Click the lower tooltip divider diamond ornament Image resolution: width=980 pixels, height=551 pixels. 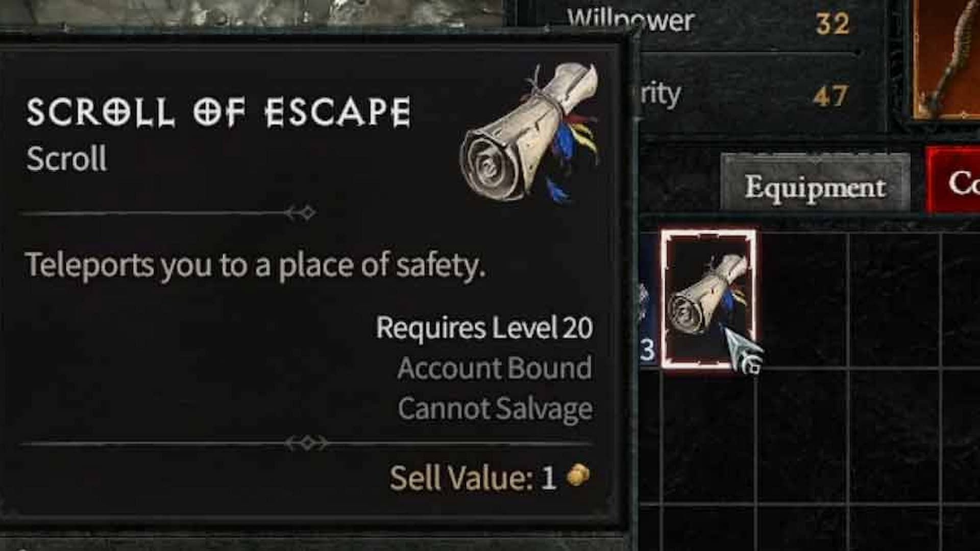(307, 443)
